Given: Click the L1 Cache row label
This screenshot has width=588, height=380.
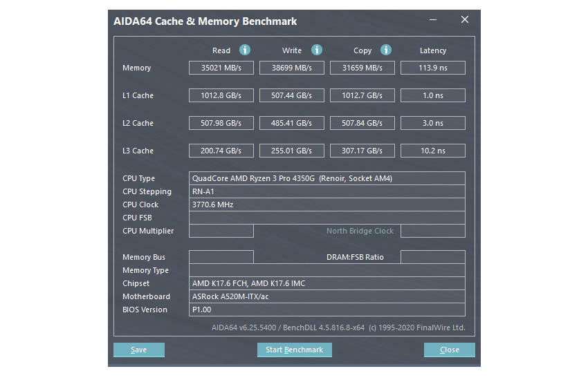Looking at the screenshot, I should (138, 95).
